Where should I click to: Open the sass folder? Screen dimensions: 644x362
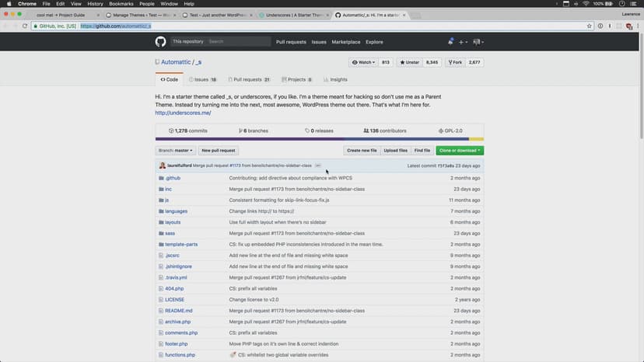click(x=170, y=234)
